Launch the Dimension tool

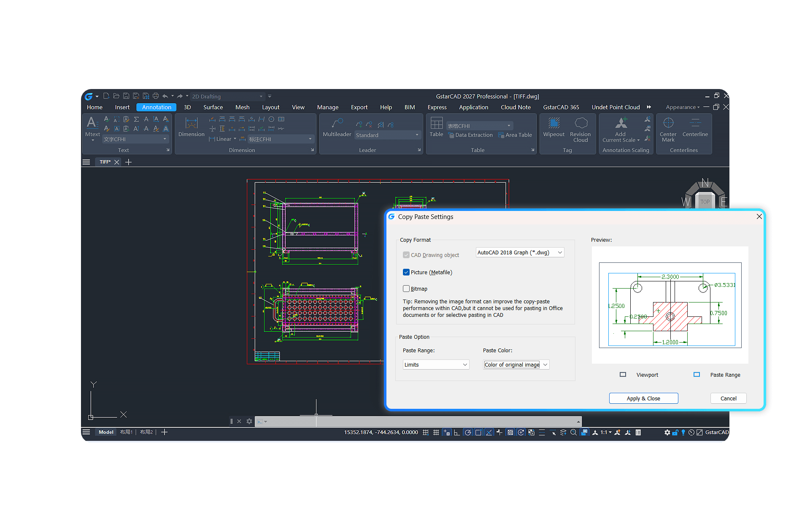pos(191,127)
